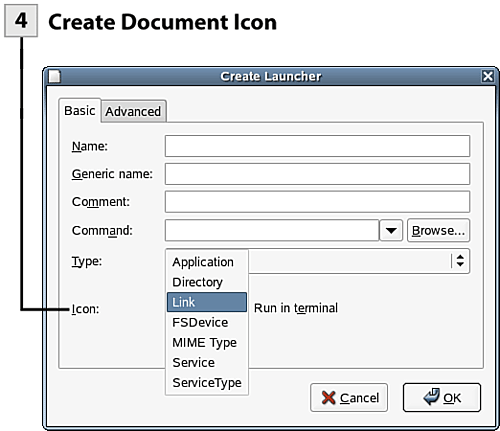Click the Browse... button

pyautogui.click(x=438, y=230)
